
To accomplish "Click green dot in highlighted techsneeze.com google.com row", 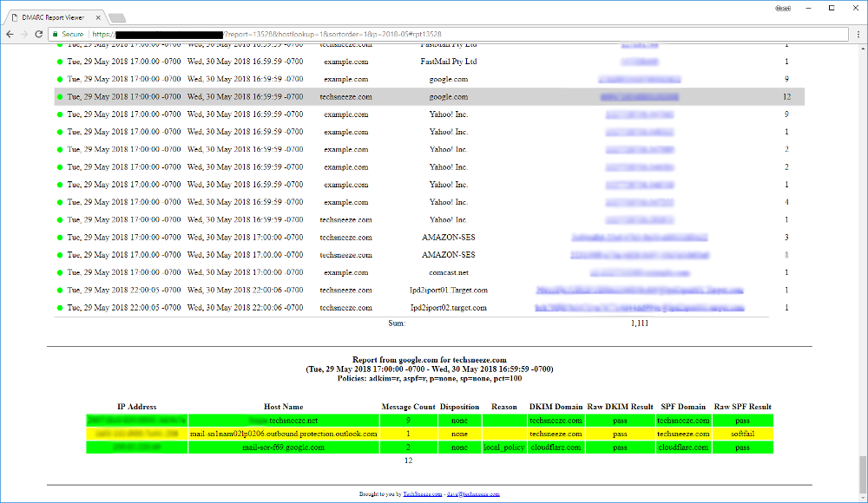I will (x=60, y=97).
